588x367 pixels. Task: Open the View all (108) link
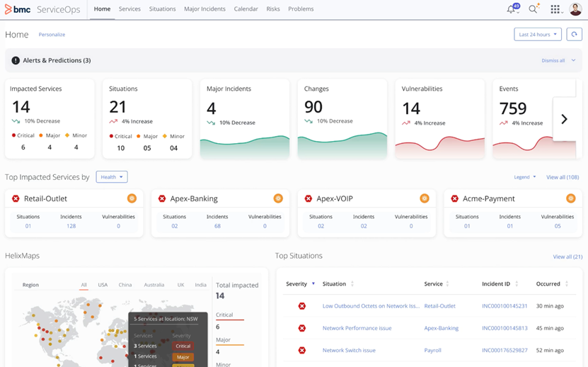pyautogui.click(x=563, y=177)
